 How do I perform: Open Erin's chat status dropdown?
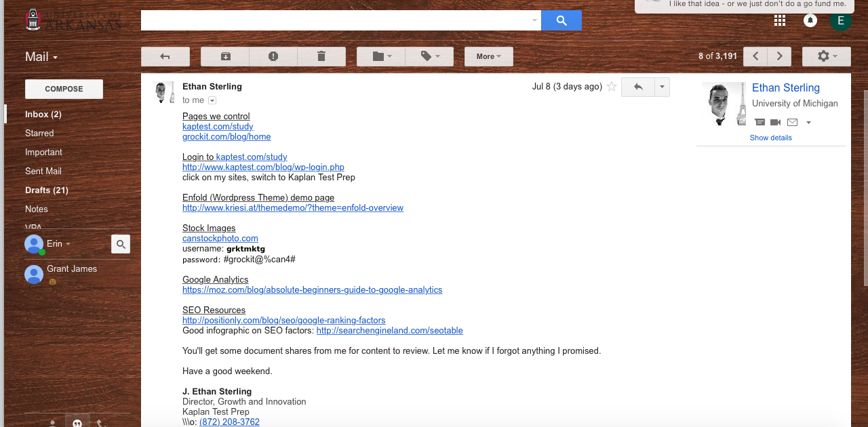59,244
